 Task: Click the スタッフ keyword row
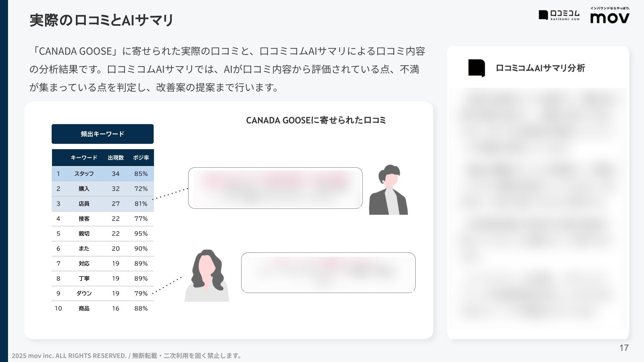click(84, 174)
